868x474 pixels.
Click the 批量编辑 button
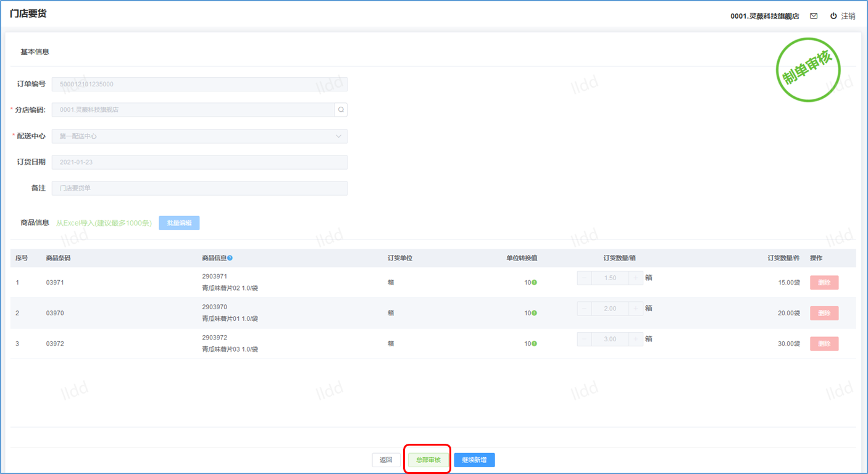tap(179, 223)
